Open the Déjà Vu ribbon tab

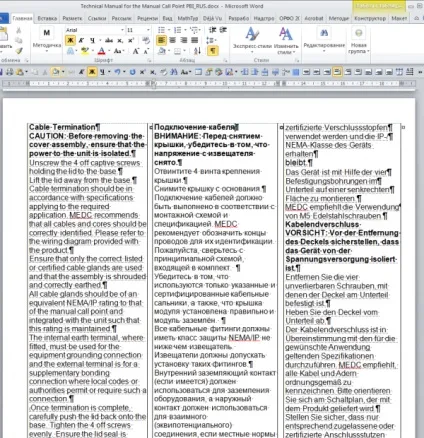[x=212, y=18]
